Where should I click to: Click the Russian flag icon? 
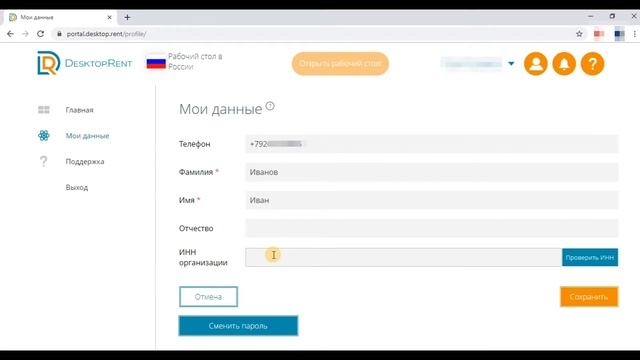click(x=156, y=63)
